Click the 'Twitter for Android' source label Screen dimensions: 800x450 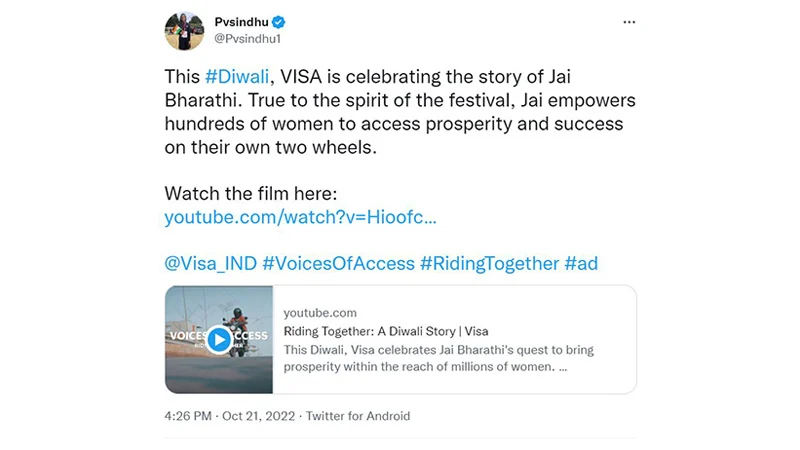coord(358,416)
